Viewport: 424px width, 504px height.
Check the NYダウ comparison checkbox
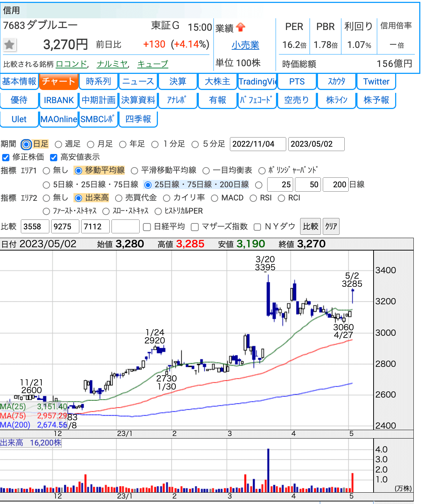pos(257,227)
